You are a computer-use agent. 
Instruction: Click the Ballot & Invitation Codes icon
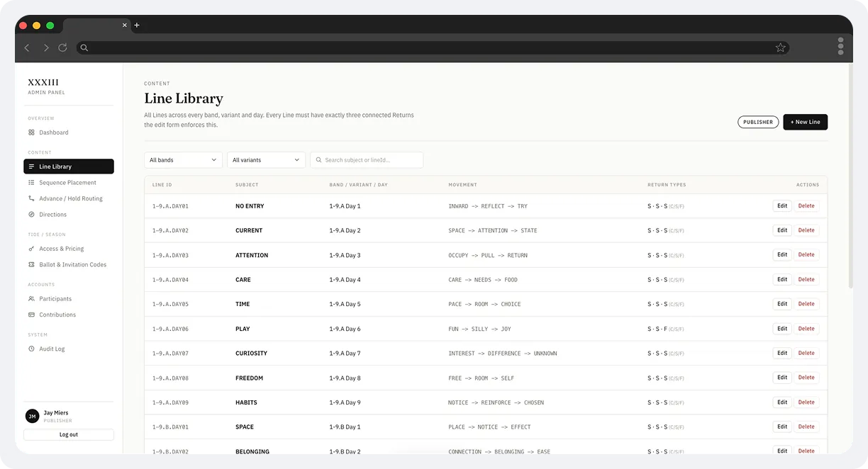[31, 265]
